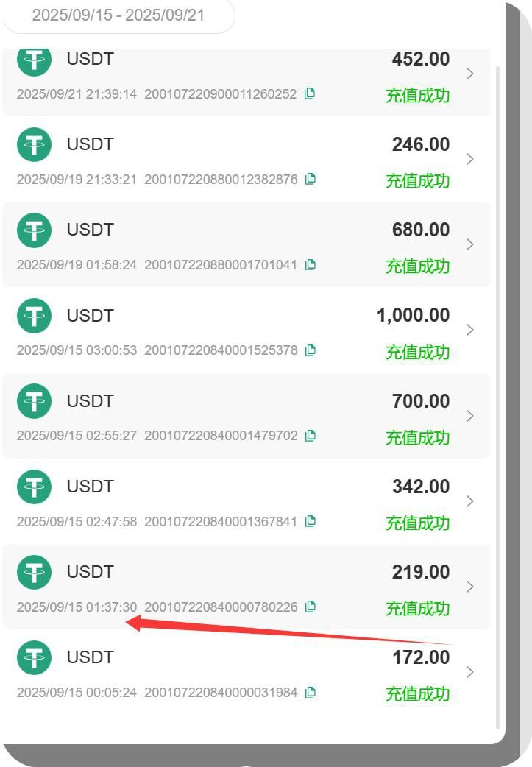Image resolution: width=532 pixels, height=767 pixels.
Task: Click the USDT Tether logo of 246.00 entry
Action: click(x=35, y=144)
